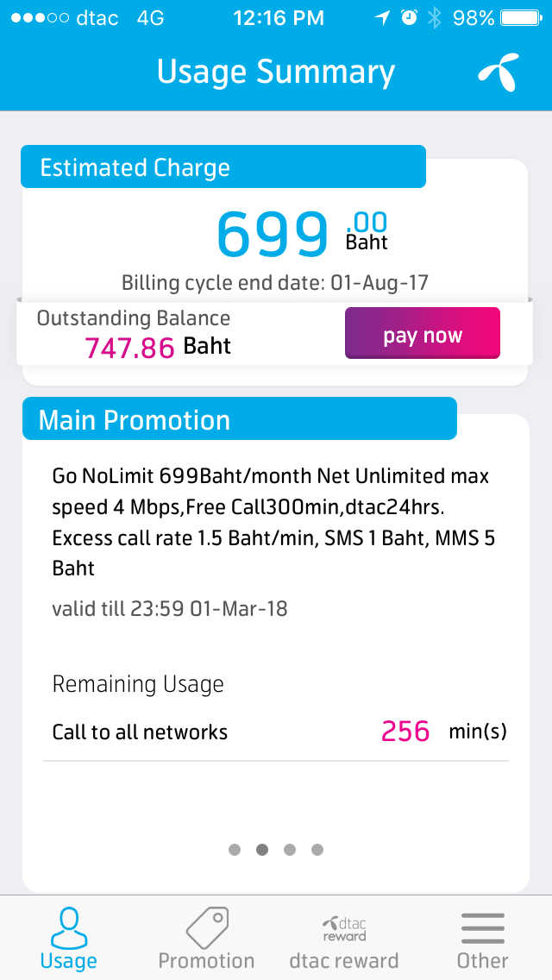Tap the 747.86 Baht outstanding balance
The image size is (552, 980).
pos(158,347)
